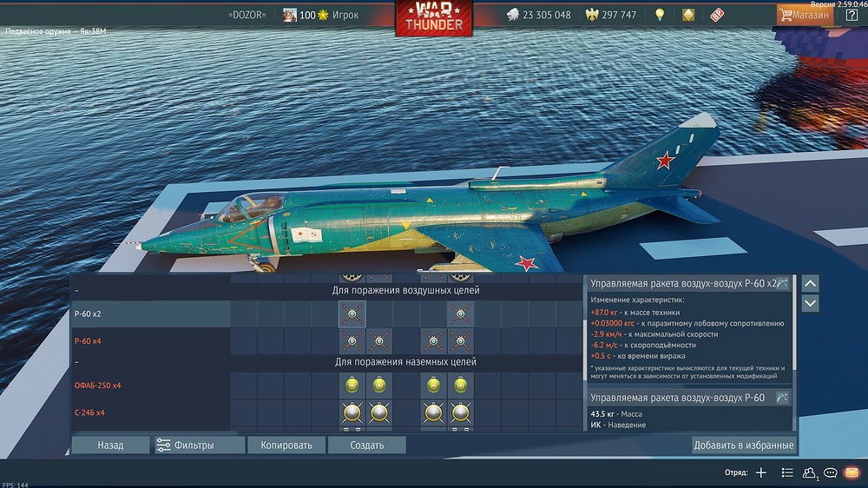The height and width of the screenshot is (488, 868).
Task: Open the help question mark icon
Action: 852,15
